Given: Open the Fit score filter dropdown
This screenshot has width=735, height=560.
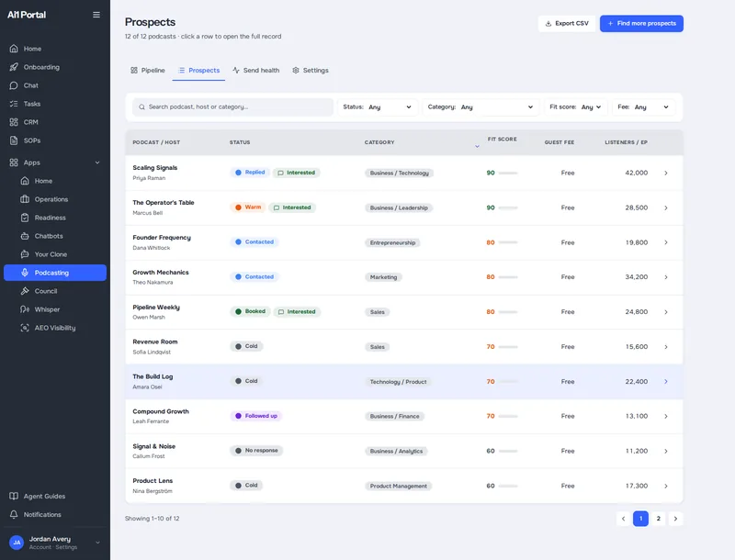Looking at the screenshot, I should point(575,107).
